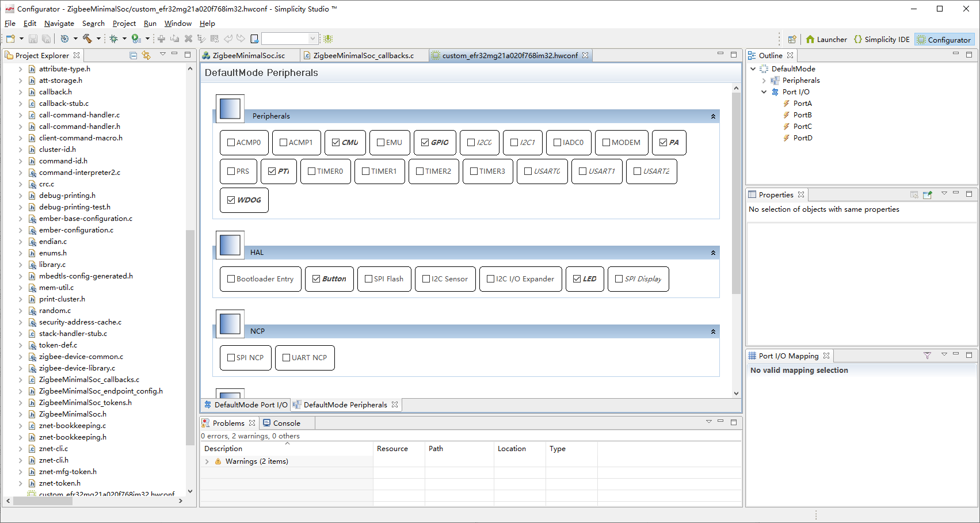Switch to the Simplicity IDE perspective
This screenshot has height=523, width=980.
pos(882,39)
